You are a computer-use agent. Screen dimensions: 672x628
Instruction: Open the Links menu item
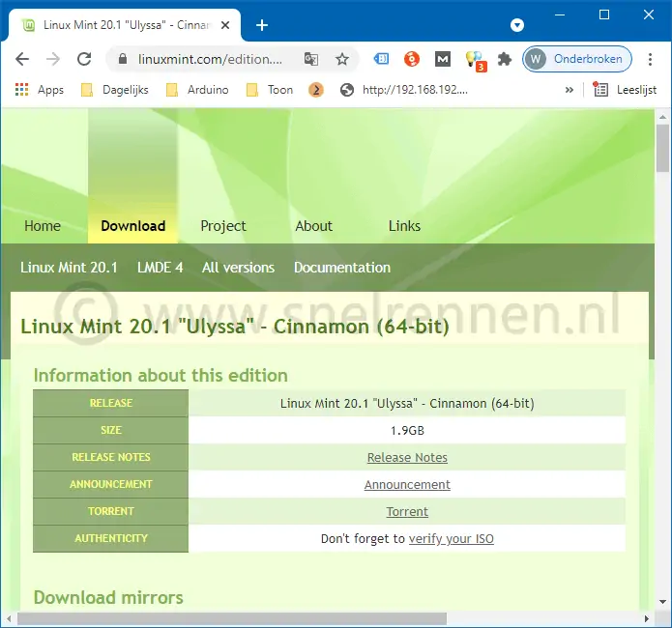(404, 226)
